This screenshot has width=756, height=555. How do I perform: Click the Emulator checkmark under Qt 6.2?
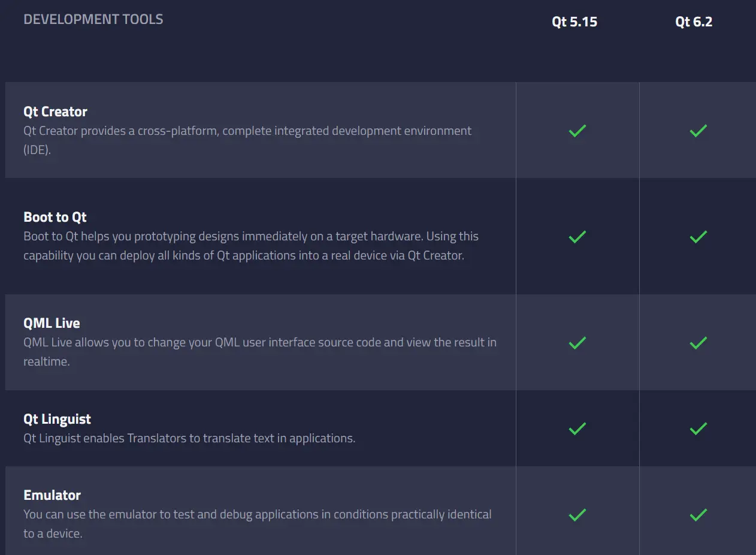tap(698, 514)
